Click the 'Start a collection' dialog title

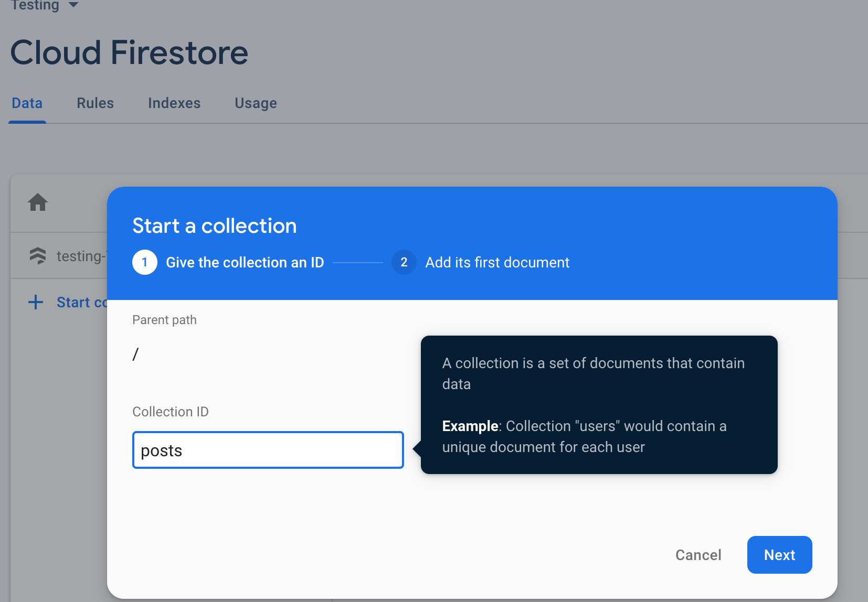(x=215, y=226)
